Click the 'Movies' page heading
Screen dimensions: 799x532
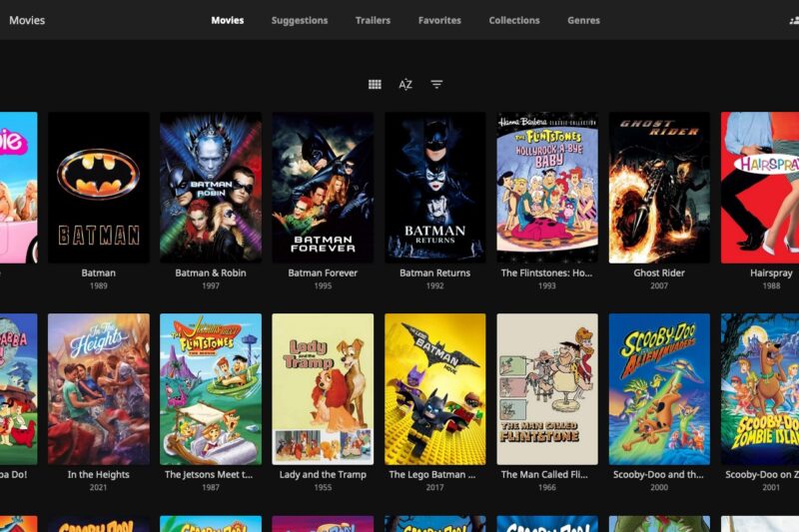(27, 20)
